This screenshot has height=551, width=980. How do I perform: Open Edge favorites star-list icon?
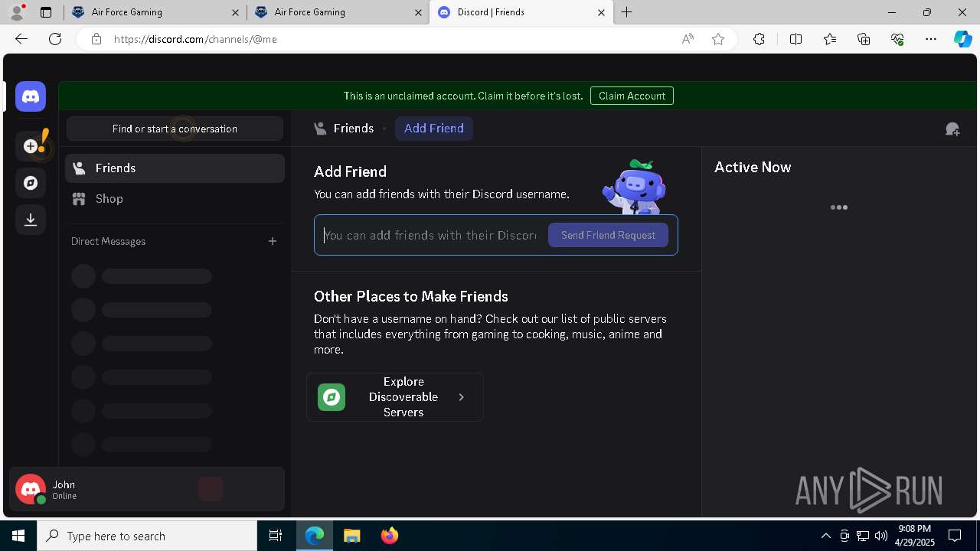click(830, 39)
